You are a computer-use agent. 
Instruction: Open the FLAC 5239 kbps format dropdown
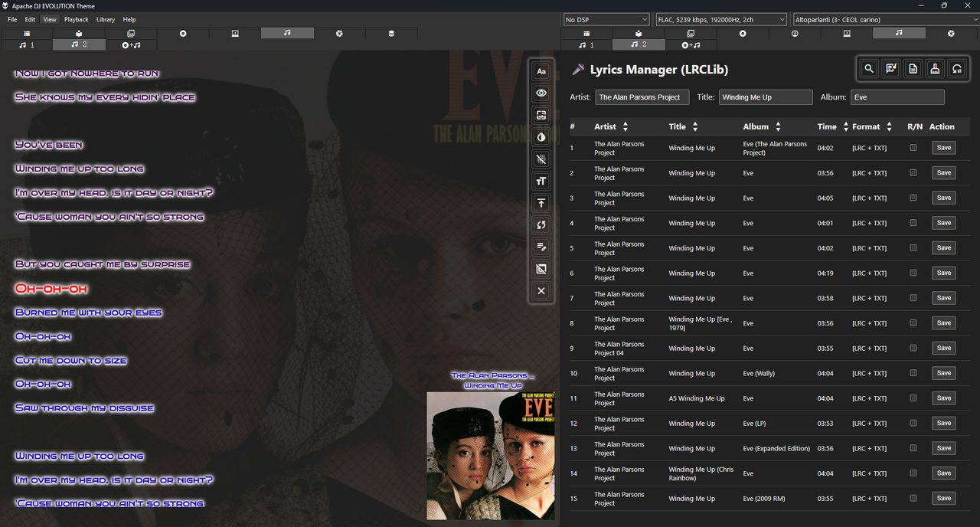point(721,19)
